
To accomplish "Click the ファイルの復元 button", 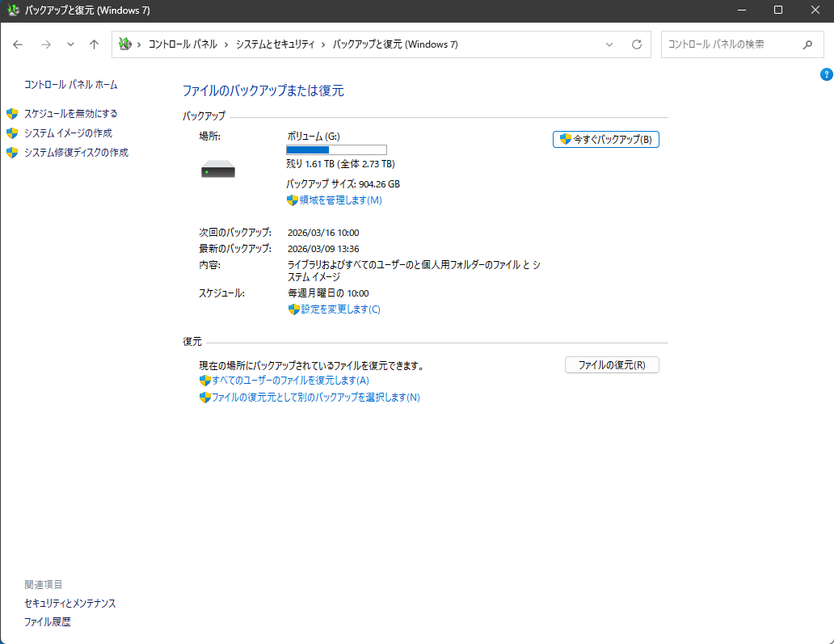I will (x=612, y=364).
